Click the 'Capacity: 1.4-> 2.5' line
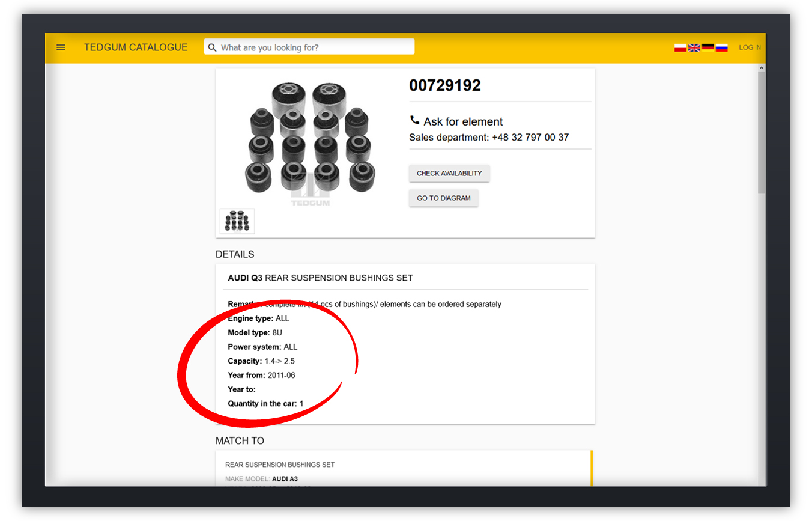The height and width of the screenshot is (521, 812). tap(261, 361)
